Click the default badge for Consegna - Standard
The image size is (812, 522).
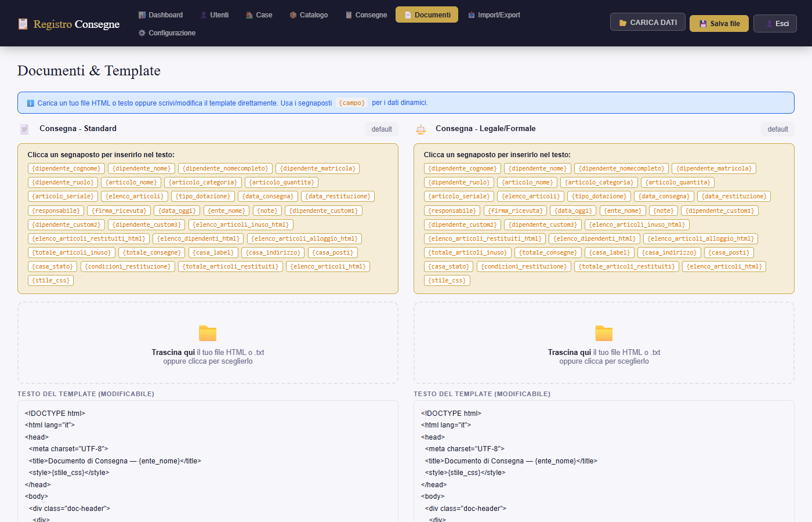point(382,129)
